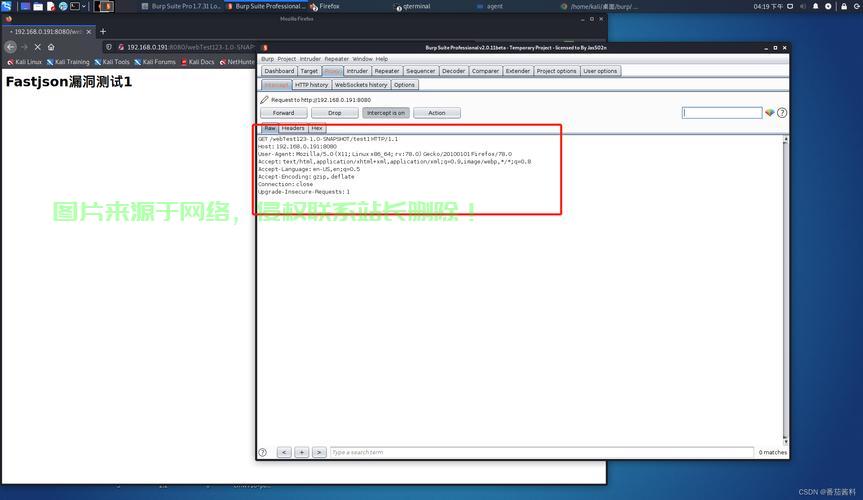This screenshot has width=863, height=500.
Task: Click the help question mark near comment field
Action: 782,113
